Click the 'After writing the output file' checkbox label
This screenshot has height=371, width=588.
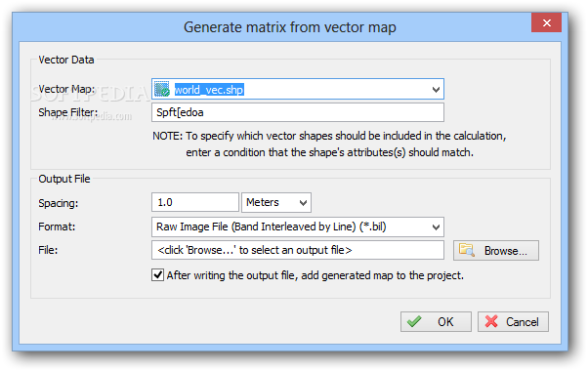tap(315, 275)
